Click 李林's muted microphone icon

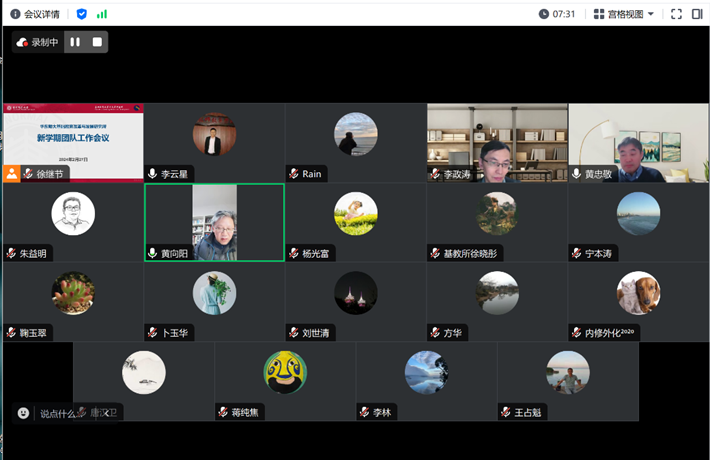point(365,412)
